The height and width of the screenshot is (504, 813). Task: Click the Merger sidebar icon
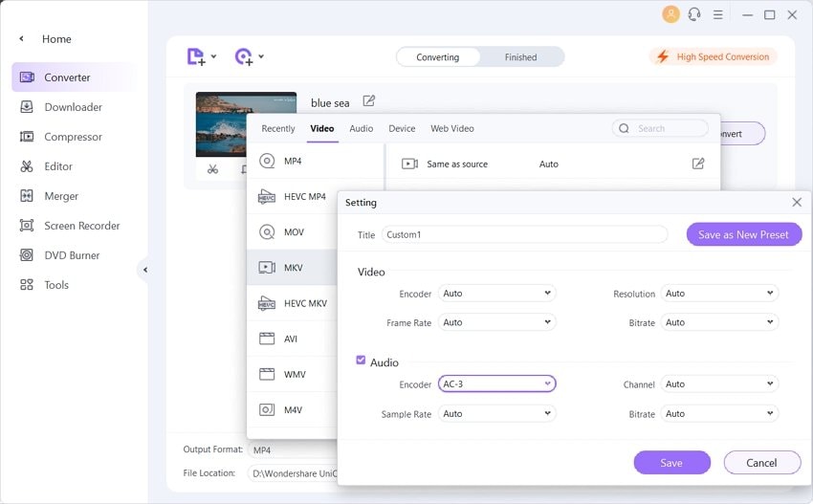coord(27,196)
